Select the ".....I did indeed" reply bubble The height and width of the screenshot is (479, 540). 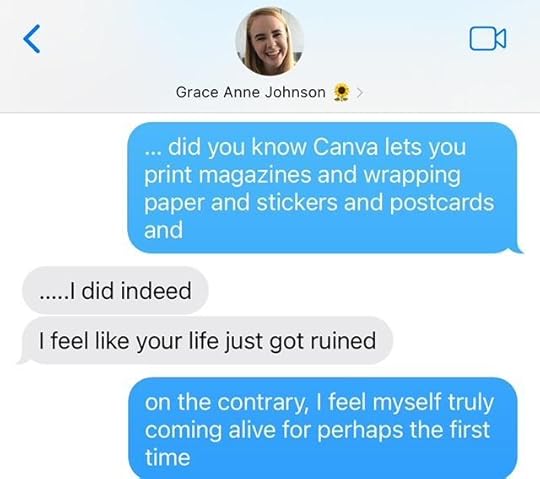pos(115,290)
